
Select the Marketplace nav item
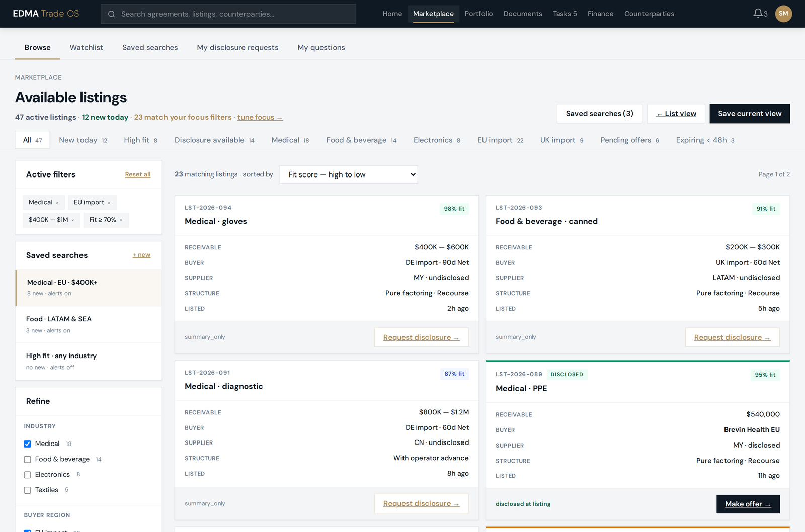pos(433,14)
